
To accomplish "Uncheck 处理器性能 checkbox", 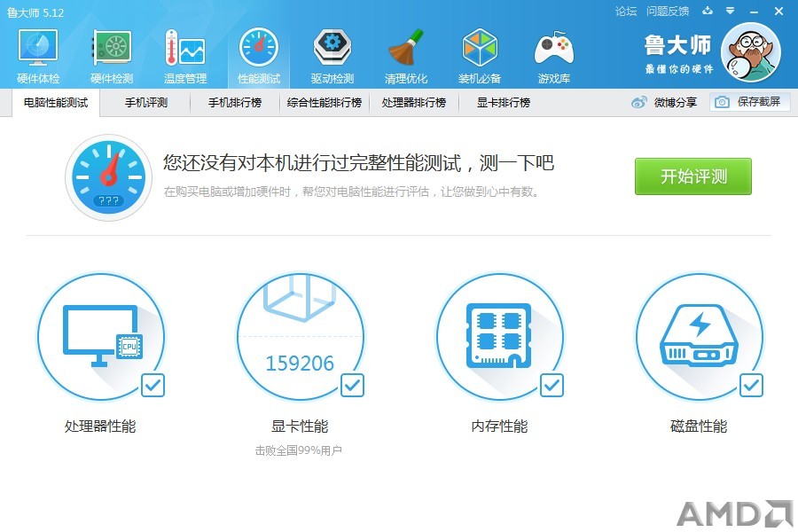I will 153,386.
